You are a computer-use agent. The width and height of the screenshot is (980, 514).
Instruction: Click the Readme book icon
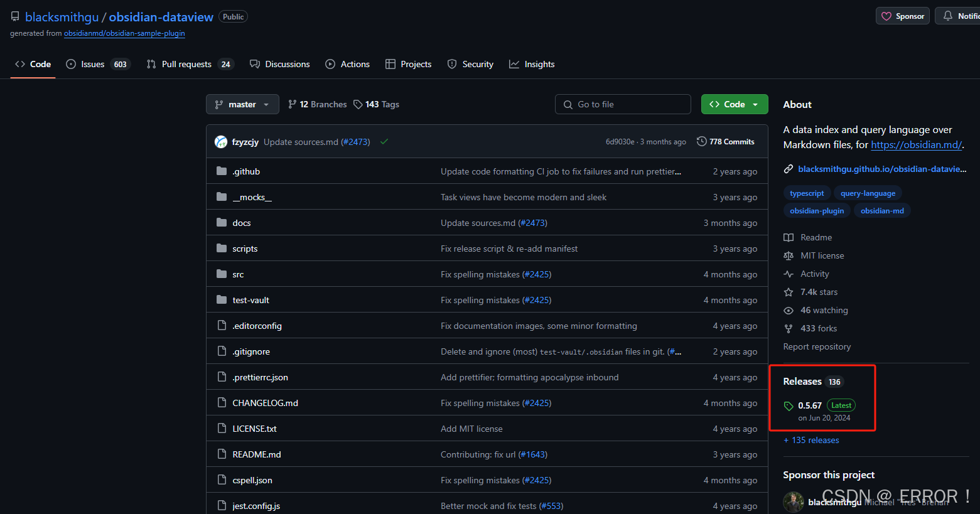point(789,237)
